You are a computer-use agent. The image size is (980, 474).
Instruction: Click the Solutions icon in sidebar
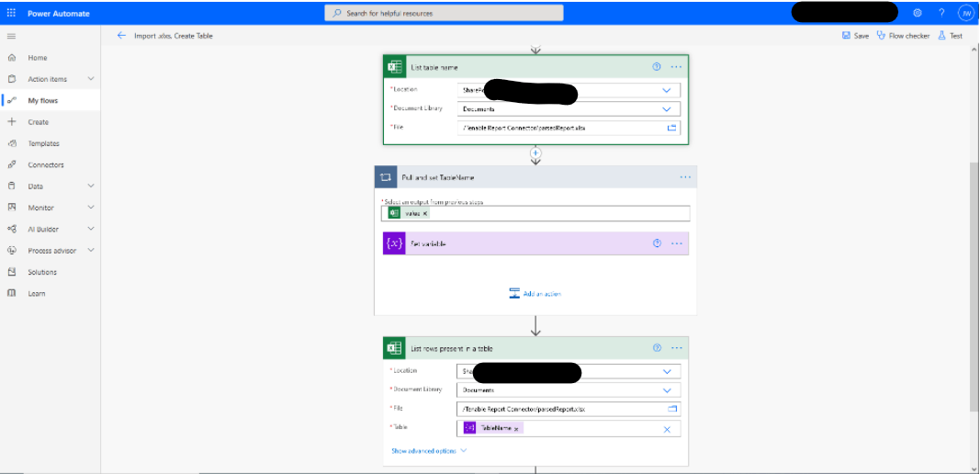11,272
